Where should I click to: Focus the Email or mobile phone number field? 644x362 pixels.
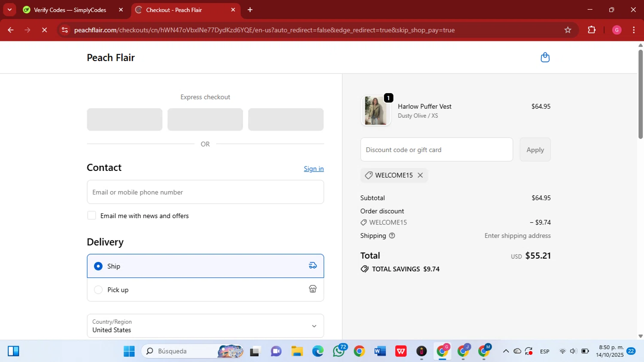205,192
